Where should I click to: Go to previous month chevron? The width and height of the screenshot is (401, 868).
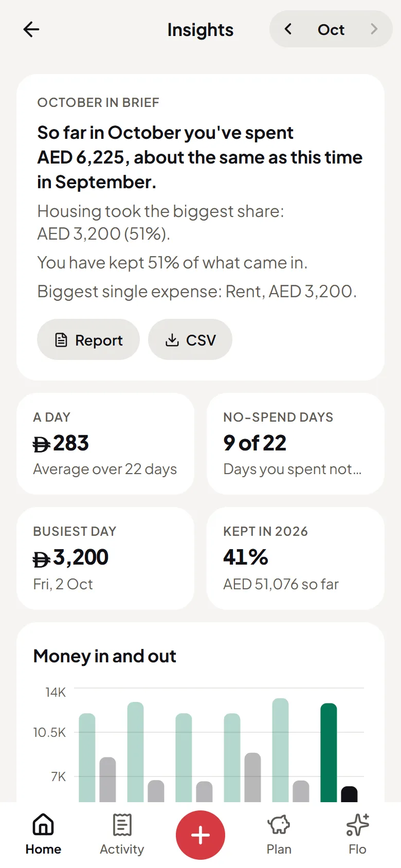coord(288,29)
